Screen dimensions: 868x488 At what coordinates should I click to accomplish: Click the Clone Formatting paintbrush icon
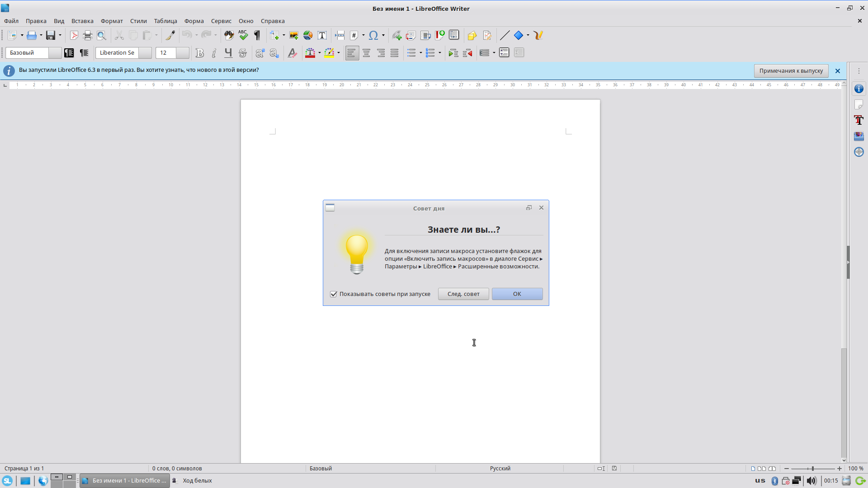click(x=170, y=35)
